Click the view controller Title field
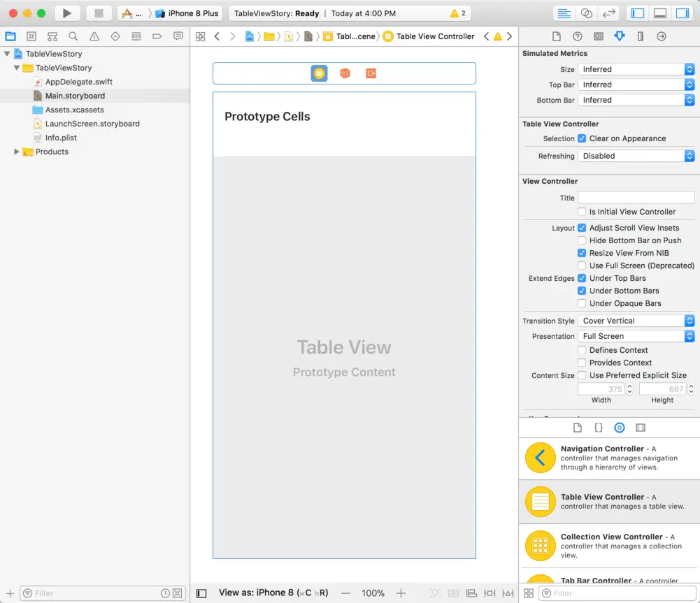The width and height of the screenshot is (700, 603). (x=636, y=198)
